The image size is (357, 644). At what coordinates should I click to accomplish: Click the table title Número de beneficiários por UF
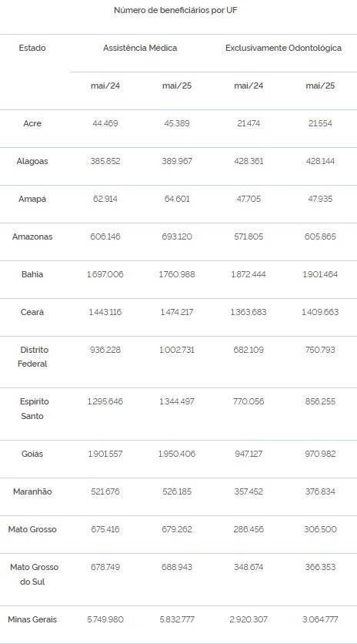coord(175,11)
